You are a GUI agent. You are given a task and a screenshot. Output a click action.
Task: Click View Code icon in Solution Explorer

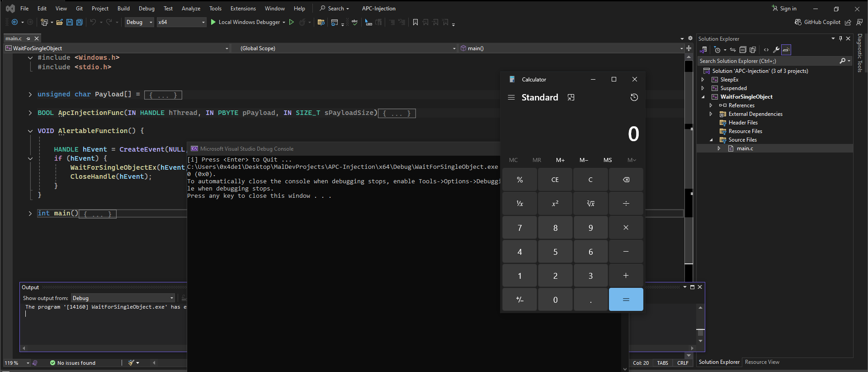(x=766, y=50)
